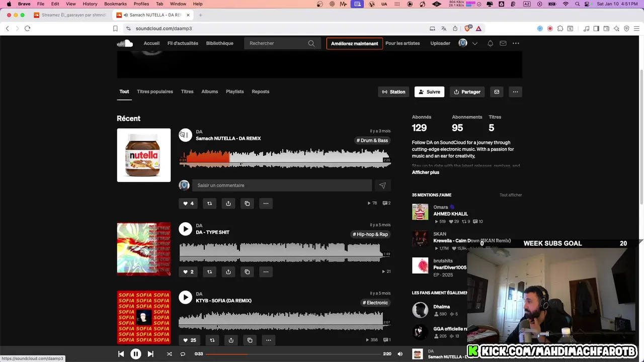
Task: Pause the Samach NUTELLA track
Action: [185, 135]
